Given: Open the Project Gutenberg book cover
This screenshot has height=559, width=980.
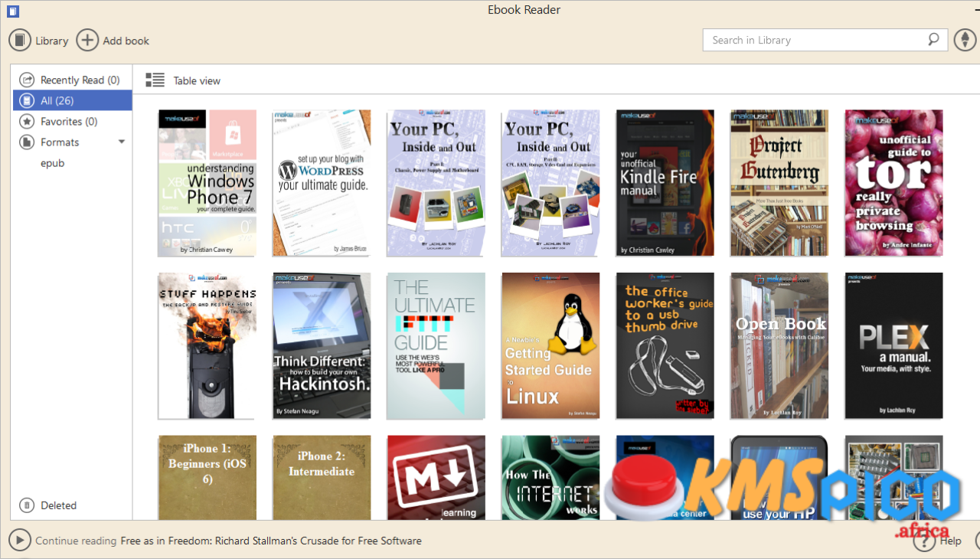Looking at the screenshot, I should (x=779, y=183).
